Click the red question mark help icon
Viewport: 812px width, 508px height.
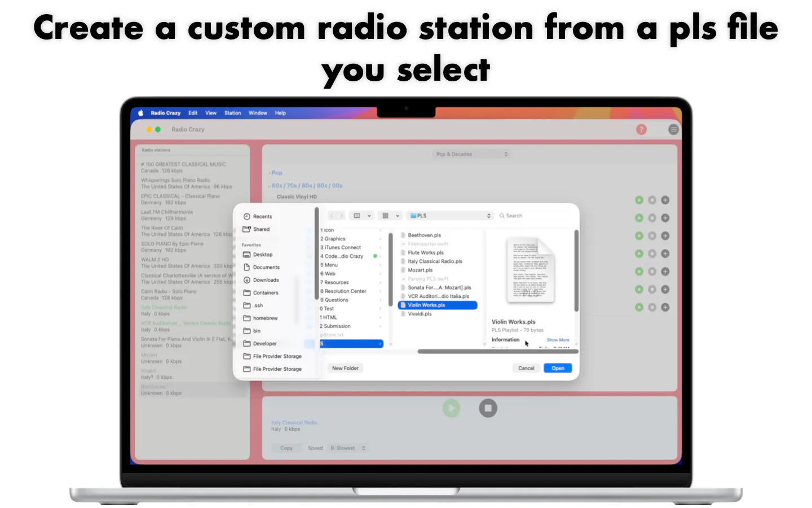coord(641,129)
